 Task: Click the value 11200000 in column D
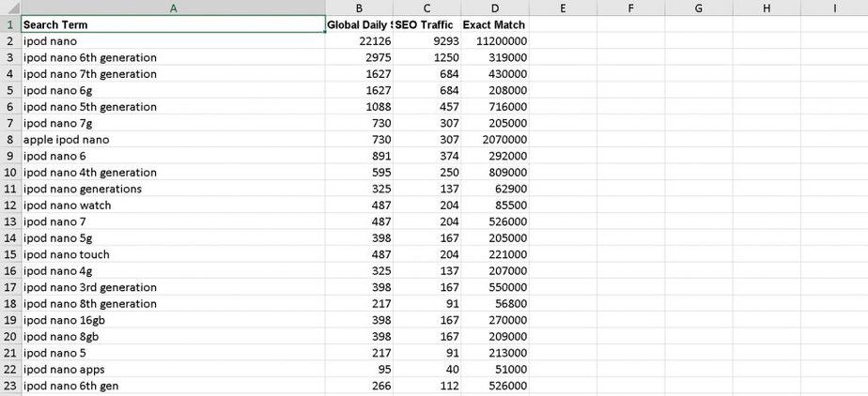coord(495,41)
